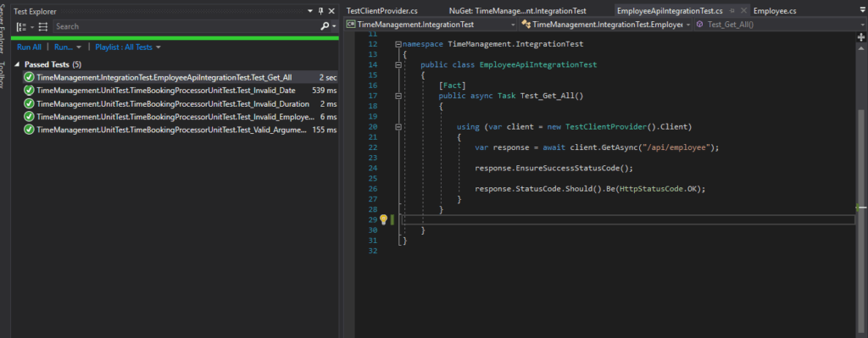Image resolution: width=868 pixels, height=338 pixels.
Task: Click the Test Explorer search field
Action: (x=186, y=26)
